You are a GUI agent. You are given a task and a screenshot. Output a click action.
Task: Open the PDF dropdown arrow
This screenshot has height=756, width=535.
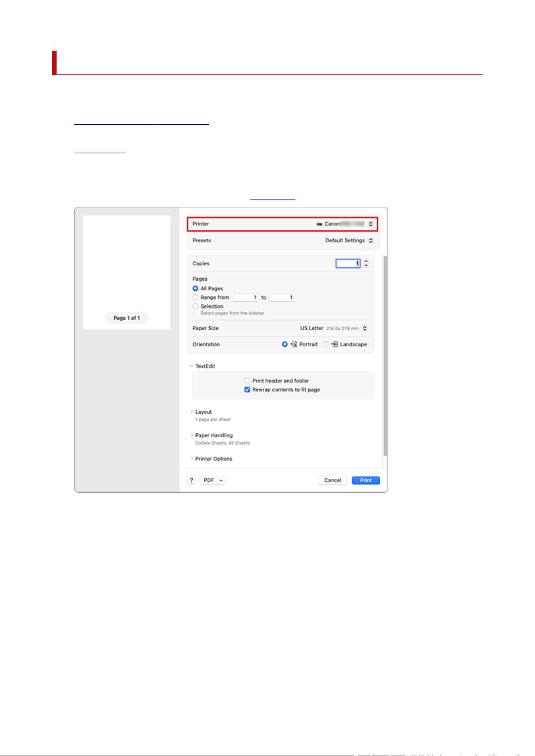click(x=221, y=480)
